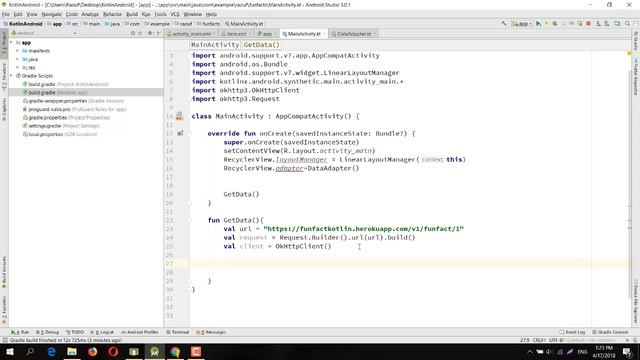Image resolution: width=640 pixels, height=360 pixels.
Task: Select the app editor tab
Action: pos(267,34)
